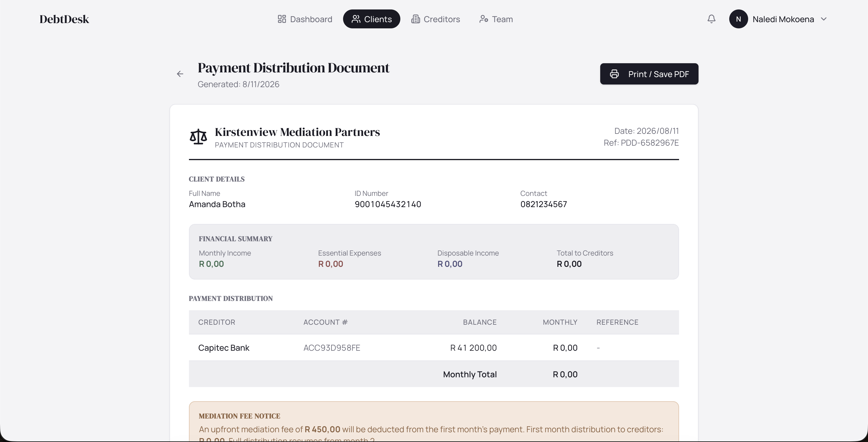Click the N user avatar
The image size is (868, 442).
[738, 19]
